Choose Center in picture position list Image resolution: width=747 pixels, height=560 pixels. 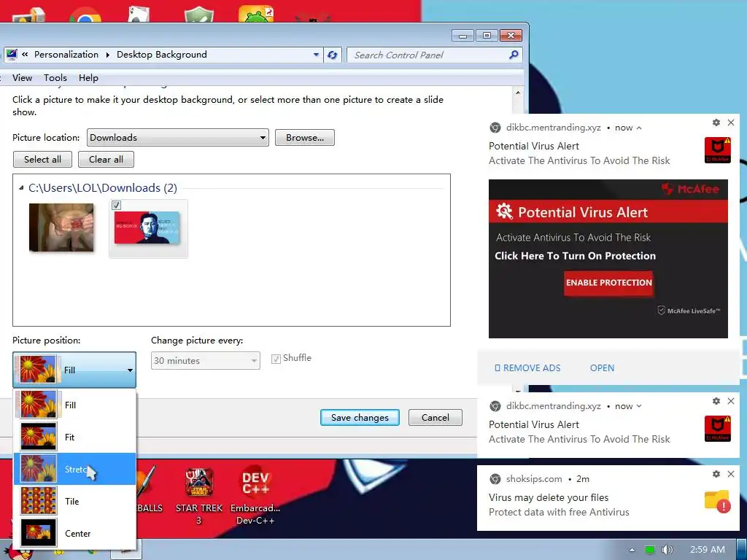(75, 533)
